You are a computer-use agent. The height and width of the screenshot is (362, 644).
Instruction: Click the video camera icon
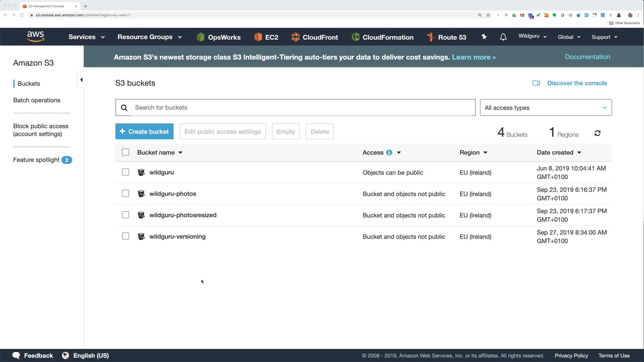coord(536,83)
